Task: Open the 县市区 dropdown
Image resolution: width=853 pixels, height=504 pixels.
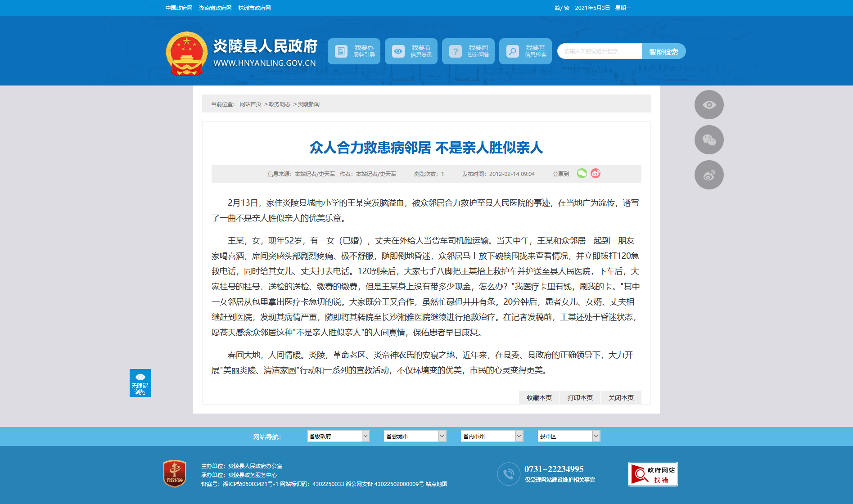Action: (569, 436)
